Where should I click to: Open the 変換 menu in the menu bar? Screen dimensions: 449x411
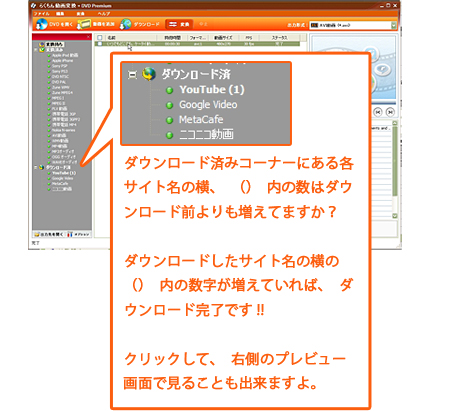click(80, 14)
